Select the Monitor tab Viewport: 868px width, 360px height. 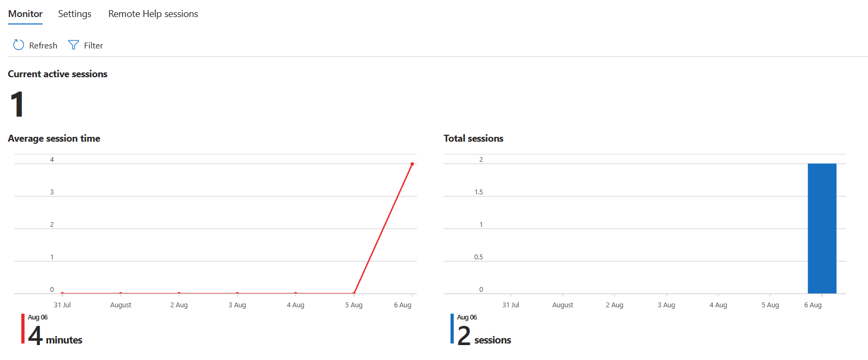pyautogui.click(x=25, y=14)
